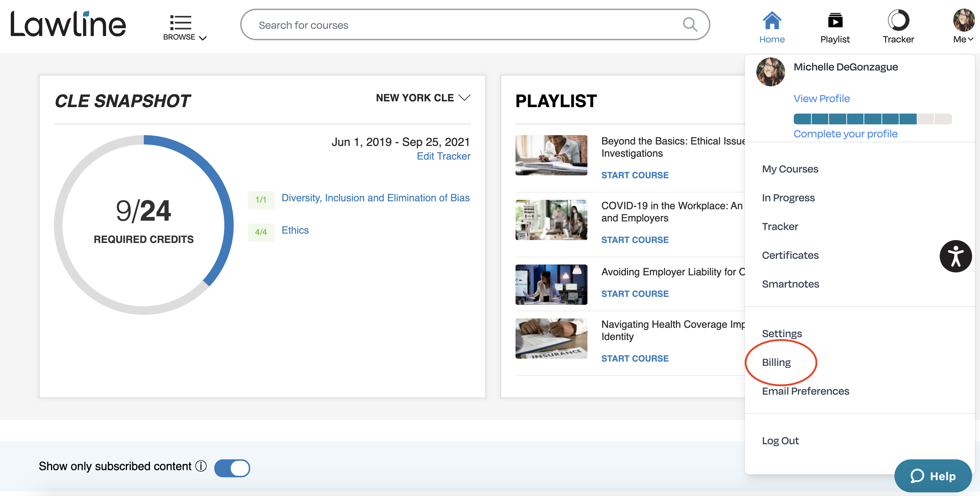
Task: Open Certificates in the menu
Action: [x=790, y=255]
